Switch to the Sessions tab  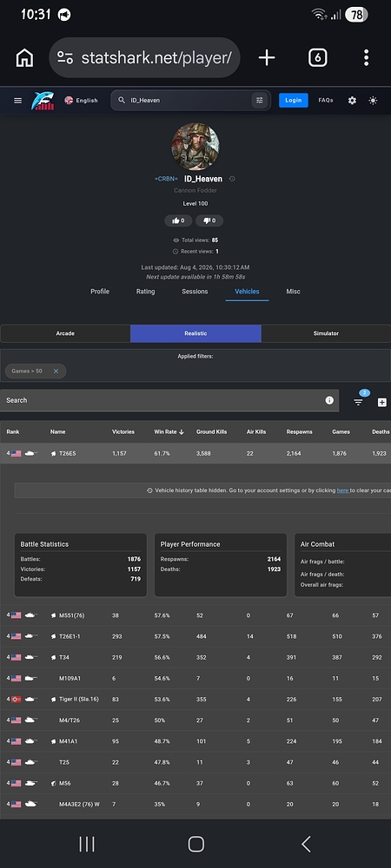pyautogui.click(x=195, y=291)
